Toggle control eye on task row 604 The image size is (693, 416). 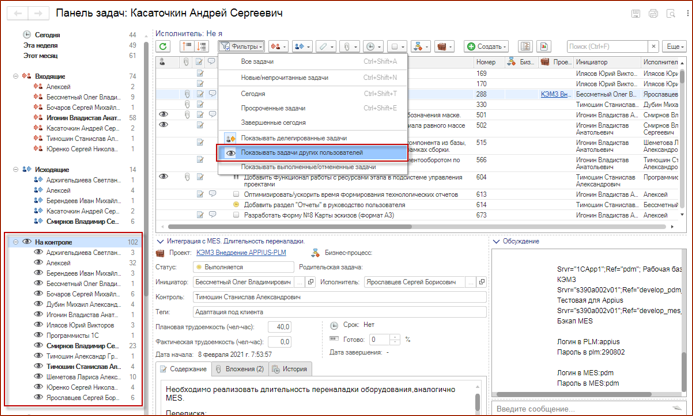(x=163, y=177)
